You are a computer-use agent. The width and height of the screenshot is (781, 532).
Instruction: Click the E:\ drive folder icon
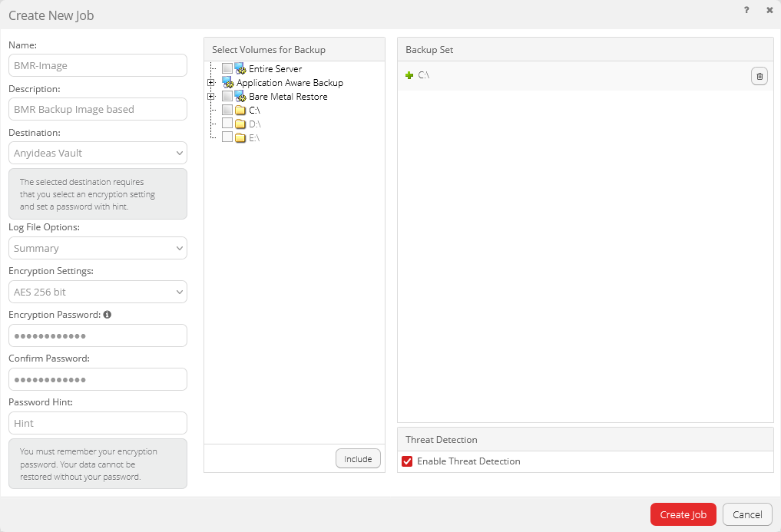[x=240, y=138]
